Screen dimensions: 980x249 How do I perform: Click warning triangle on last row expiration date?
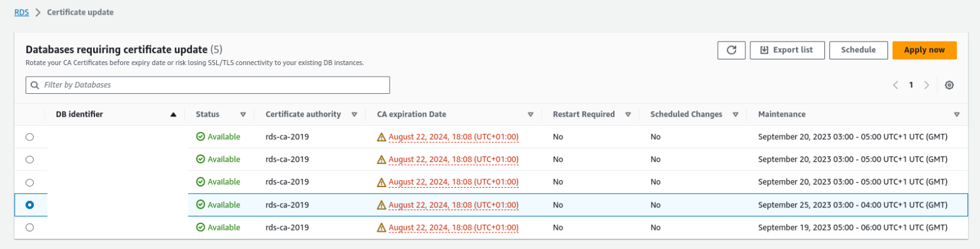pyautogui.click(x=382, y=228)
